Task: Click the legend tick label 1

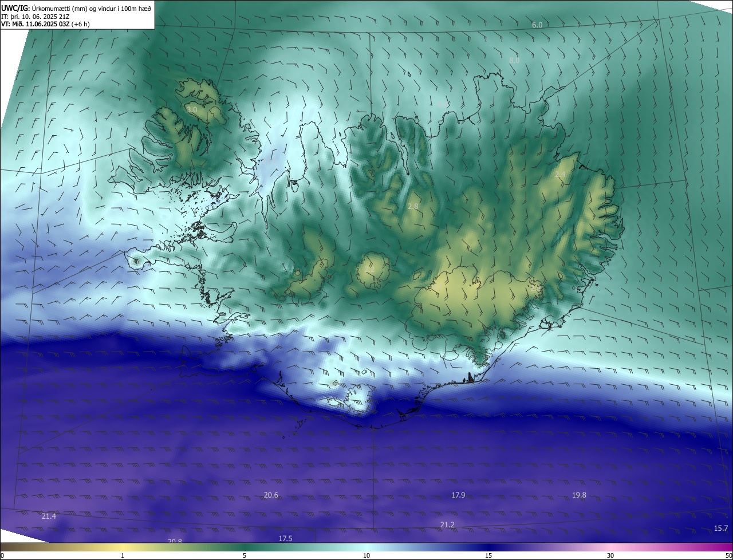Action: (x=123, y=555)
